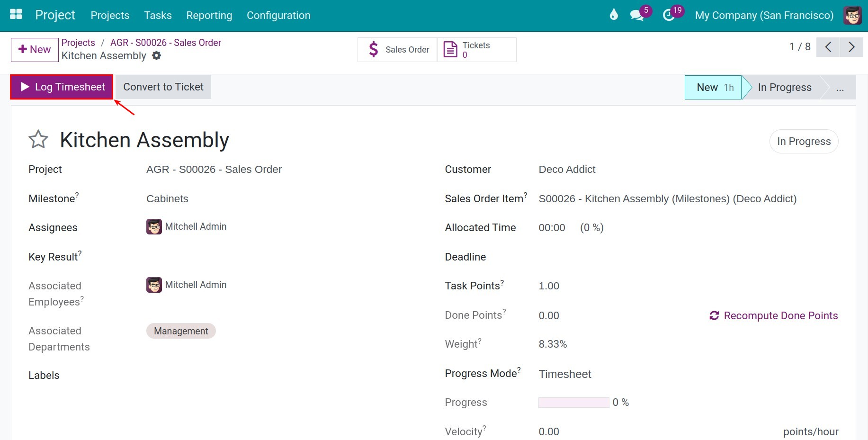The width and height of the screenshot is (868, 440).
Task: Open the activities clock icon with badge 19
Action: 669,15
